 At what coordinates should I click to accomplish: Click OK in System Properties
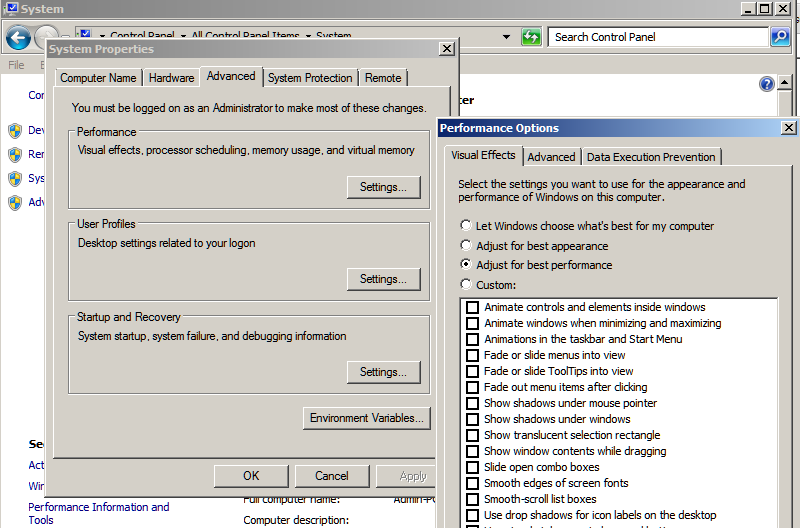[x=251, y=476]
